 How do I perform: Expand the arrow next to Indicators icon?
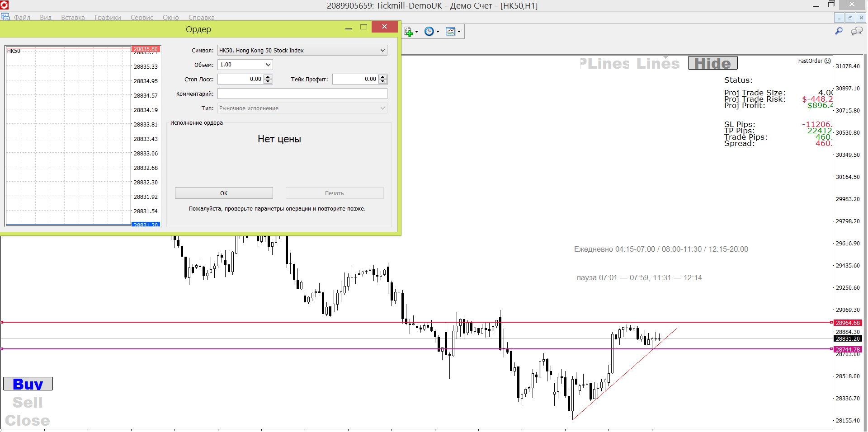click(416, 32)
